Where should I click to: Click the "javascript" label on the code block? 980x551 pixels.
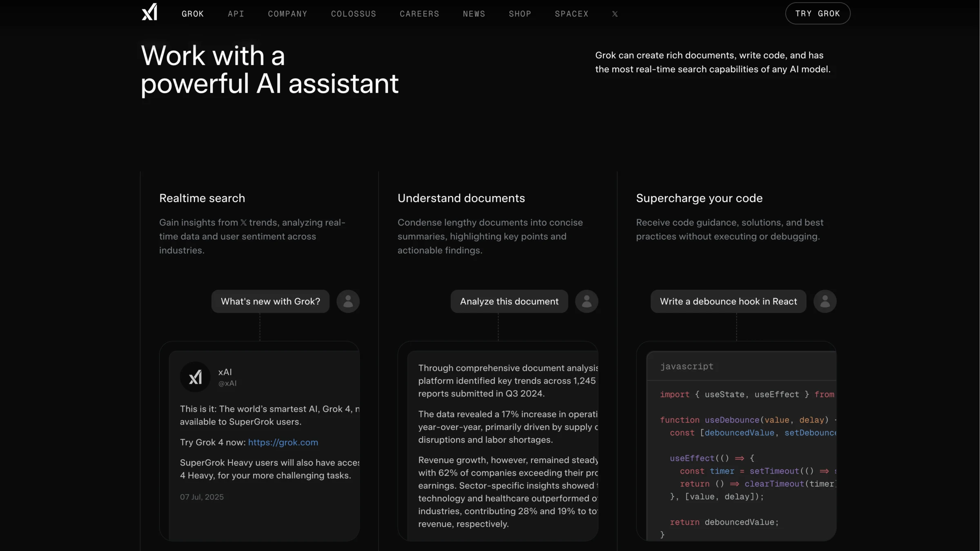(x=687, y=367)
